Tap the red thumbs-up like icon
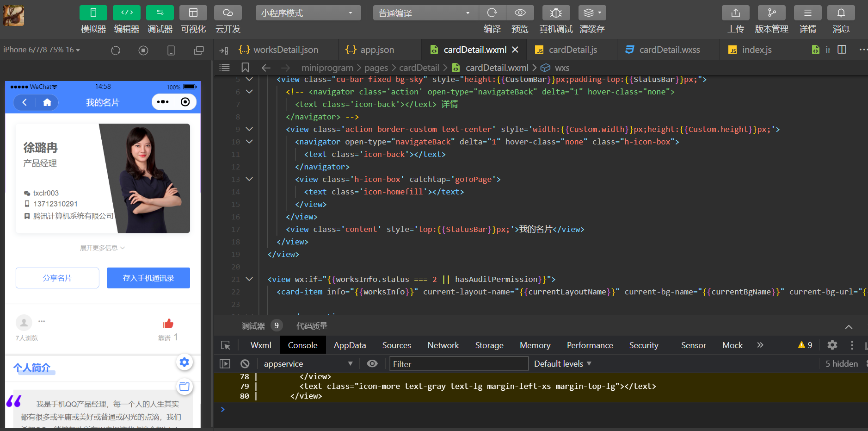The width and height of the screenshot is (868, 431). click(168, 323)
